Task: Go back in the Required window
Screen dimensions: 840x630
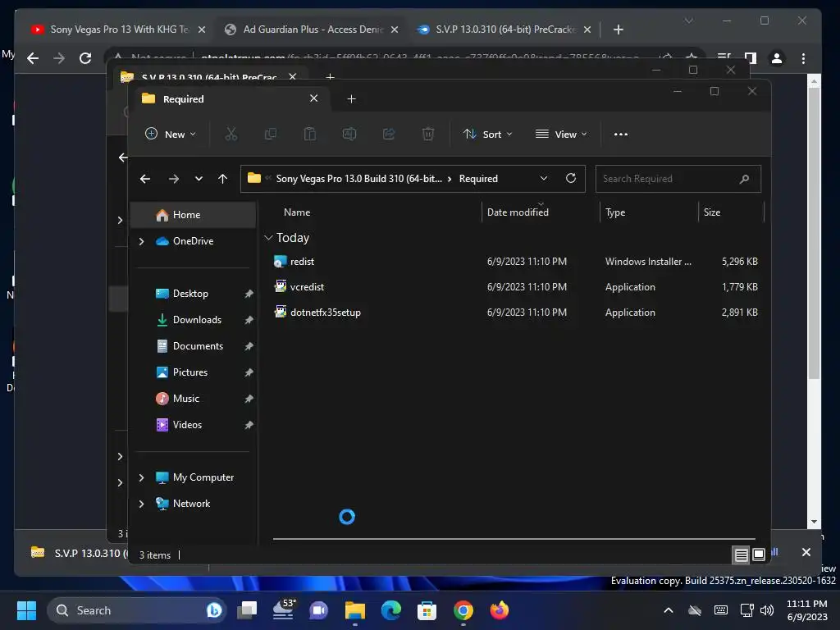Action: pos(145,179)
